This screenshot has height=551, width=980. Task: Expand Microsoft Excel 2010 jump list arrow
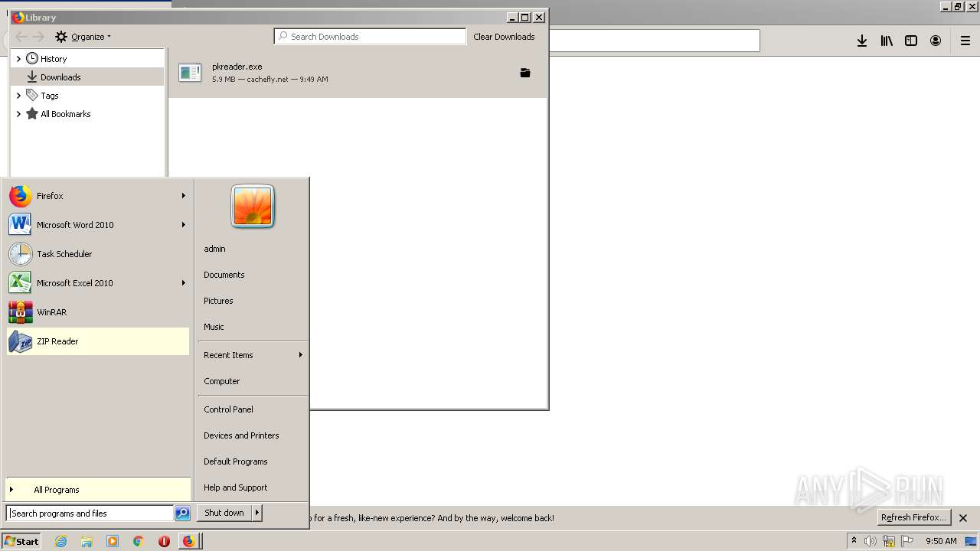coord(184,283)
